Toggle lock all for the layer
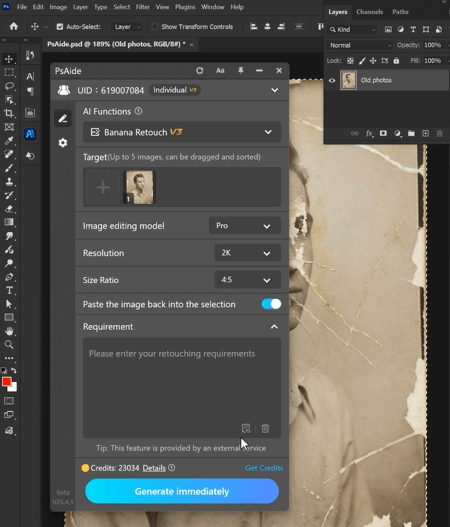Image resolution: width=450 pixels, height=527 pixels. (396, 61)
